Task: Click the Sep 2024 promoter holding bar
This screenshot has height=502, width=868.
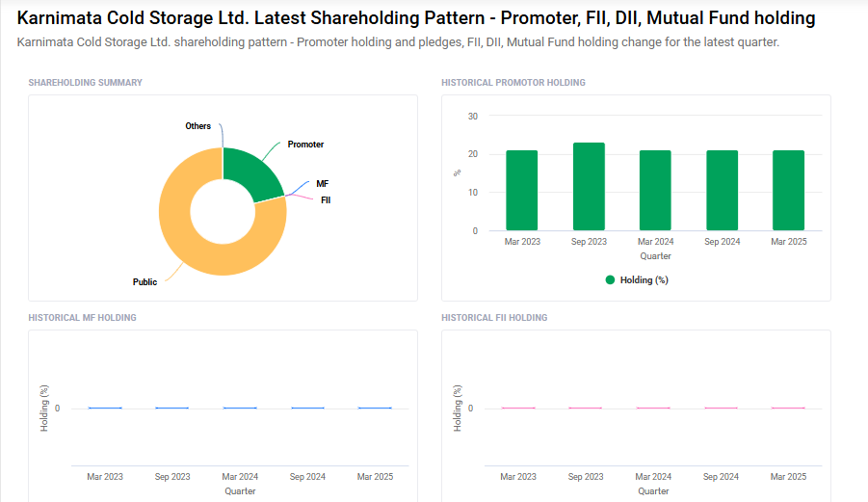Action: click(x=722, y=191)
